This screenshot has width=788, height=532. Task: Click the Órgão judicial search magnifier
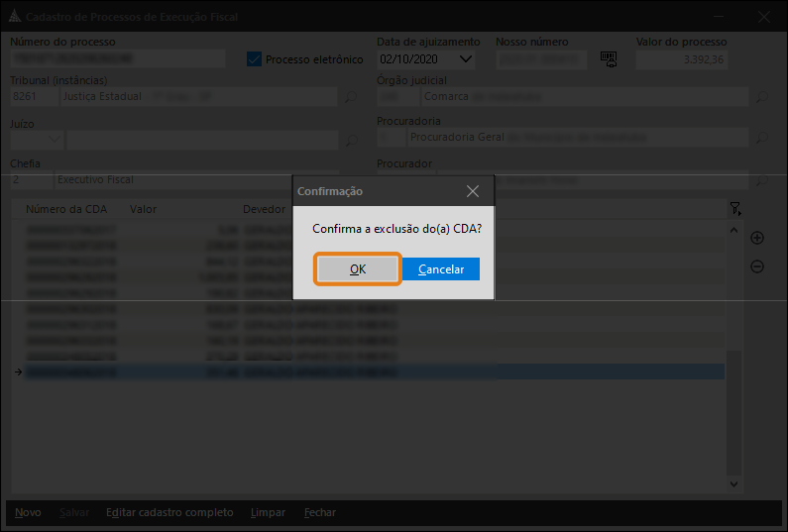[761, 97]
